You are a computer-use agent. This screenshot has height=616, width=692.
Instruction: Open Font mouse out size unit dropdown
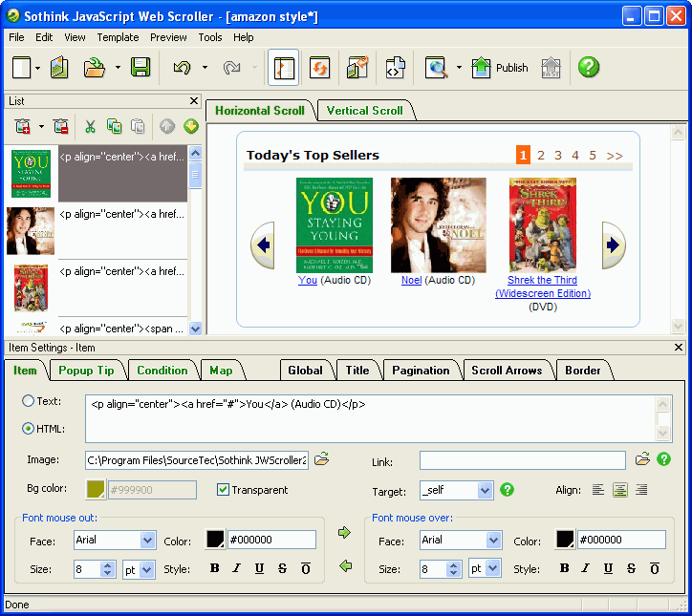(x=147, y=570)
